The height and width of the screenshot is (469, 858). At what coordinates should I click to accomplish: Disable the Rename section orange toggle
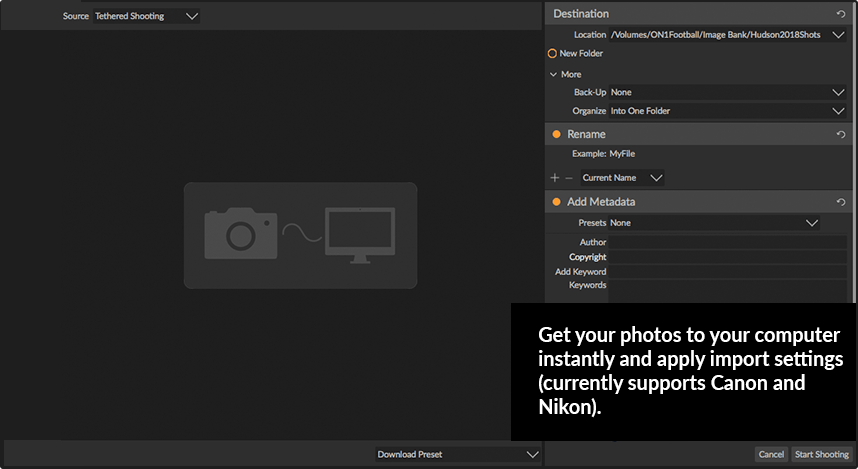tap(556, 134)
